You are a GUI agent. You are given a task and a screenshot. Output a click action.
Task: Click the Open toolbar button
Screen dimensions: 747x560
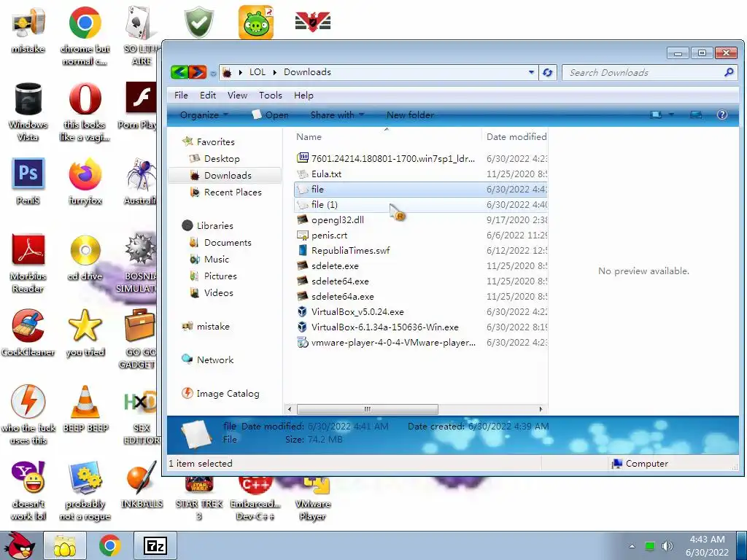coord(270,114)
